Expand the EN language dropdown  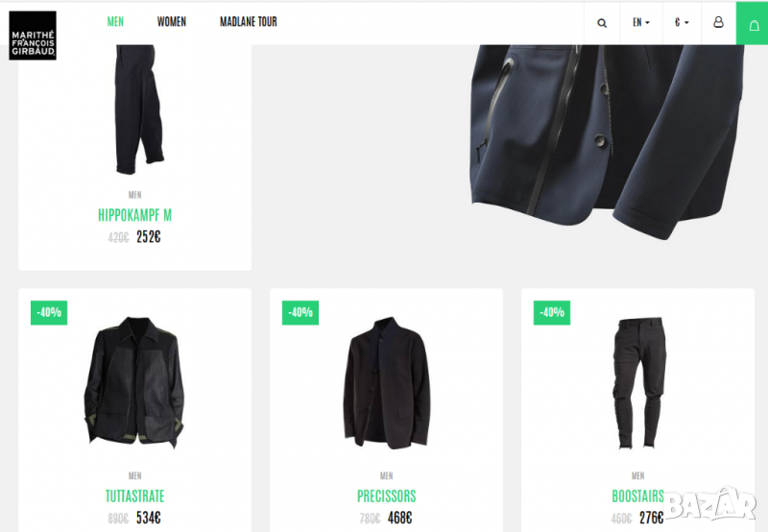click(640, 22)
